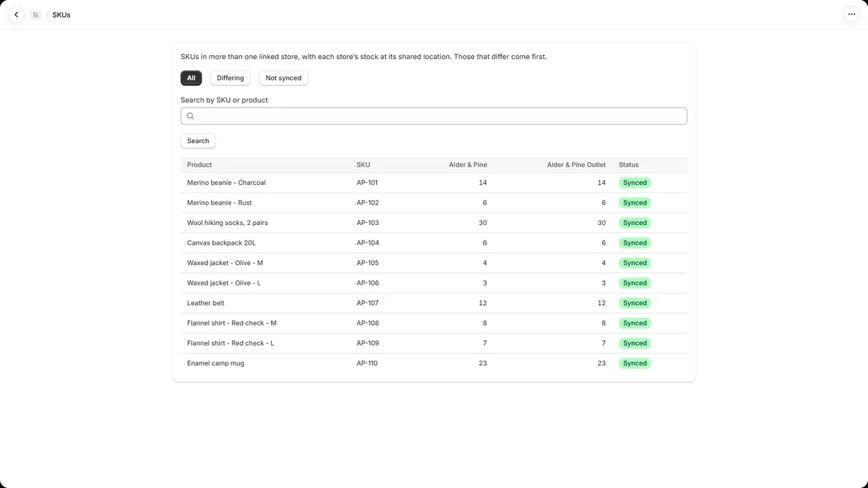Open the app icon in the breadcrumb

(x=36, y=14)
